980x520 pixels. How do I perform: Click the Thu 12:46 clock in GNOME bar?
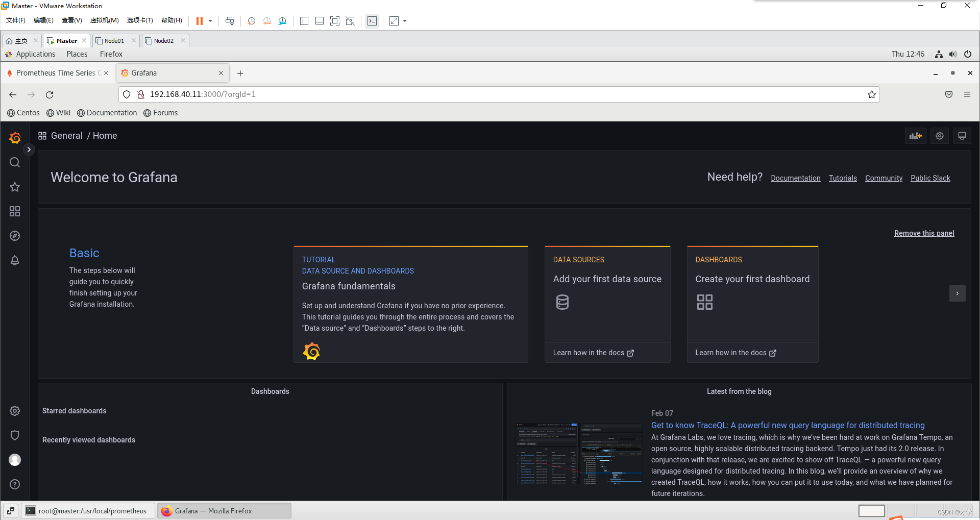(x=908, y=54)
